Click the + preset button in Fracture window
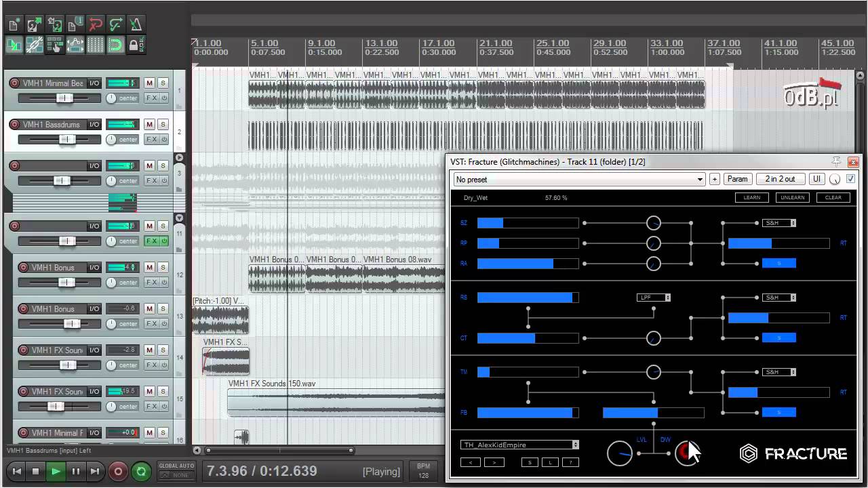The image size is (868, 488). 714,179
